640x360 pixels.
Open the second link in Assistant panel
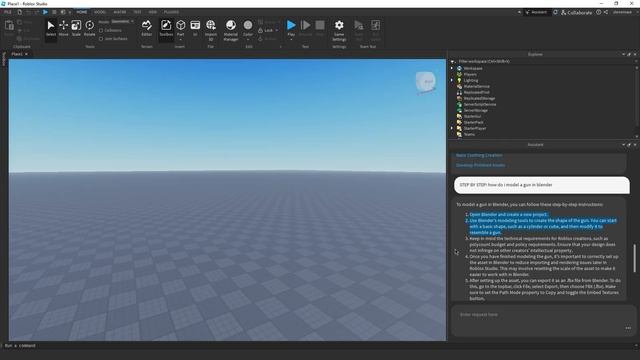pos(480,165)
